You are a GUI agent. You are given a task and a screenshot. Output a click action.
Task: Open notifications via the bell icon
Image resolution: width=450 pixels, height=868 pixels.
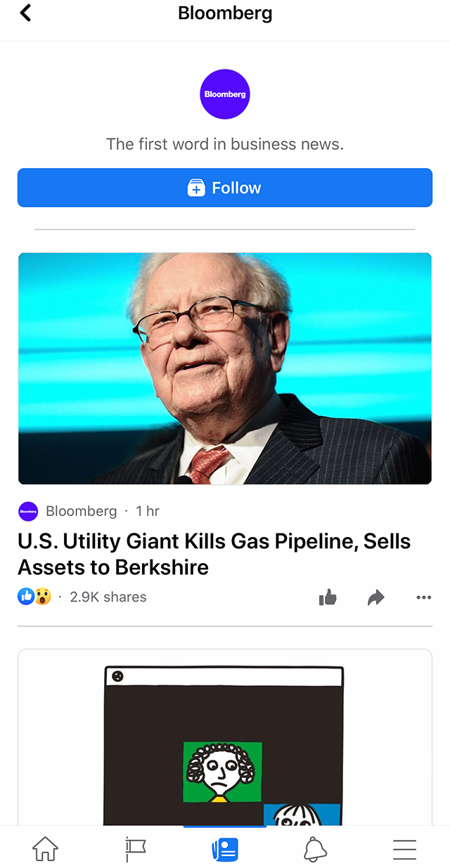pyautogui.click(x=315, y=848)
